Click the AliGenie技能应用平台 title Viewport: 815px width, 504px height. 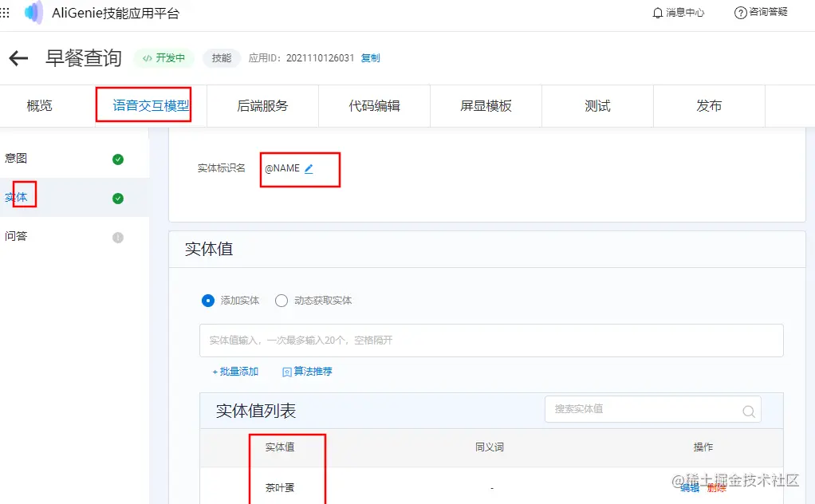[116, 13]
